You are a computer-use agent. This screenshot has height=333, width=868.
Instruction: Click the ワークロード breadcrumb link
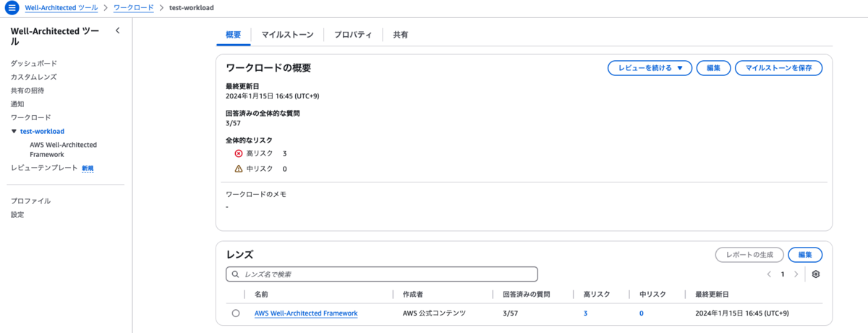(134, 7)
